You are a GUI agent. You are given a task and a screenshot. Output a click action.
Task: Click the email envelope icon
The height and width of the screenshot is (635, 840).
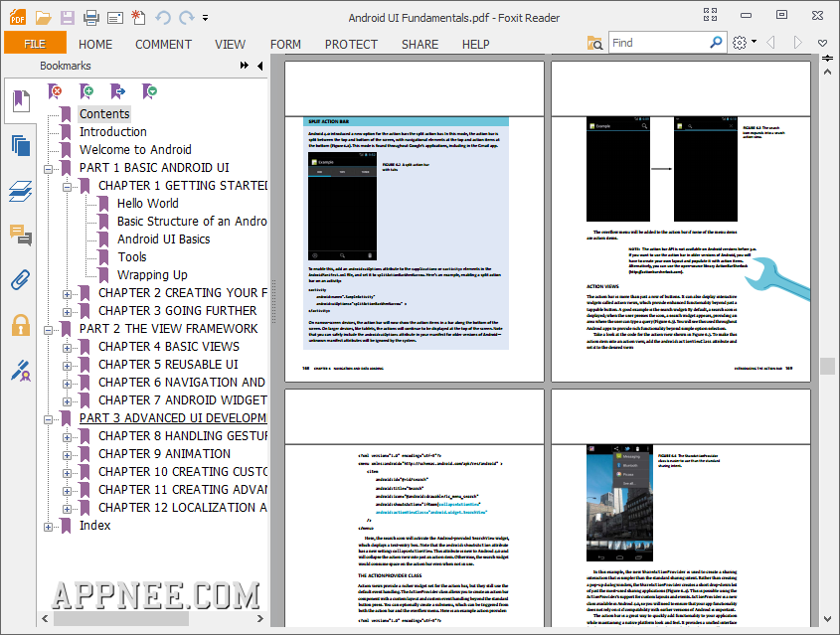click(x=115, y=18)
